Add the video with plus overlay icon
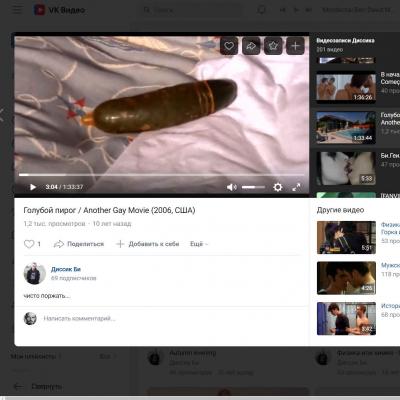Image resolution: width=400 pixels, height=400 pixels. point(295,46)
